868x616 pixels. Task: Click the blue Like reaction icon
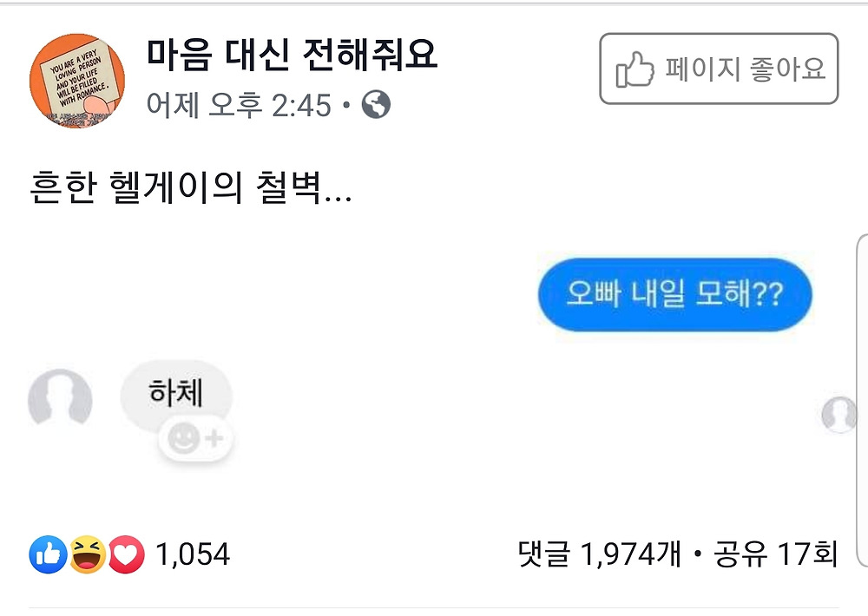tap(48, 554)
